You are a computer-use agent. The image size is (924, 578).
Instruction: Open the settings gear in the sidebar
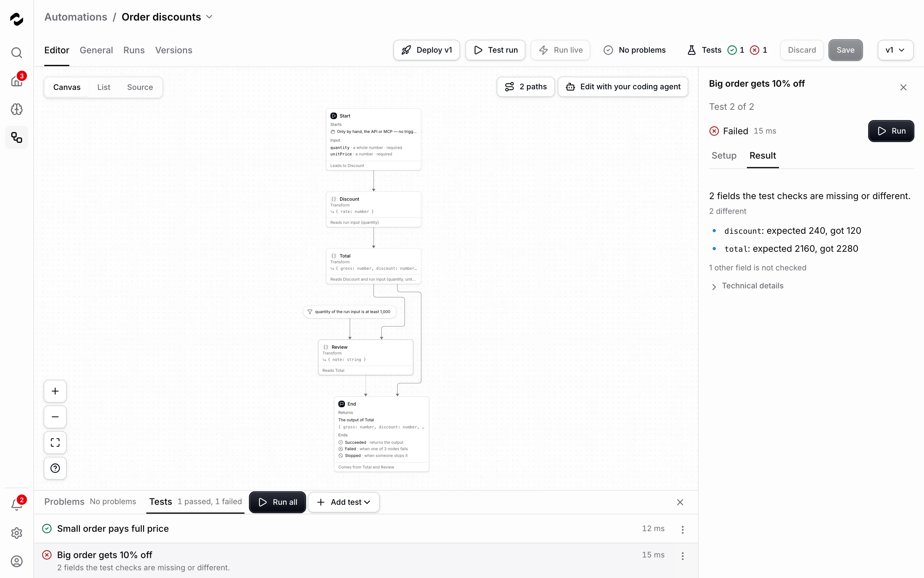tap(16, 533)
